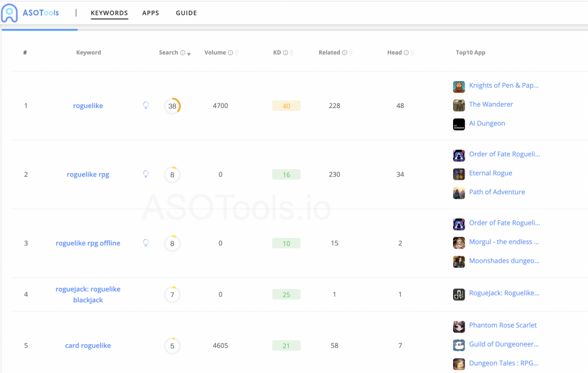The image size is (588, 373).
Task: Switch to the APPS tab
Action: pyautogui.click(x=150, y=13)
